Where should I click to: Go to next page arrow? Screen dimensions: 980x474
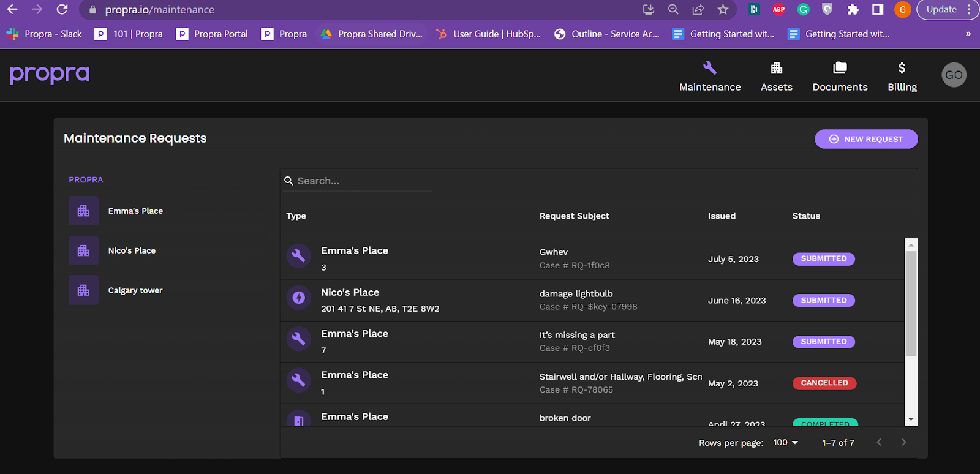coord(903,442)
